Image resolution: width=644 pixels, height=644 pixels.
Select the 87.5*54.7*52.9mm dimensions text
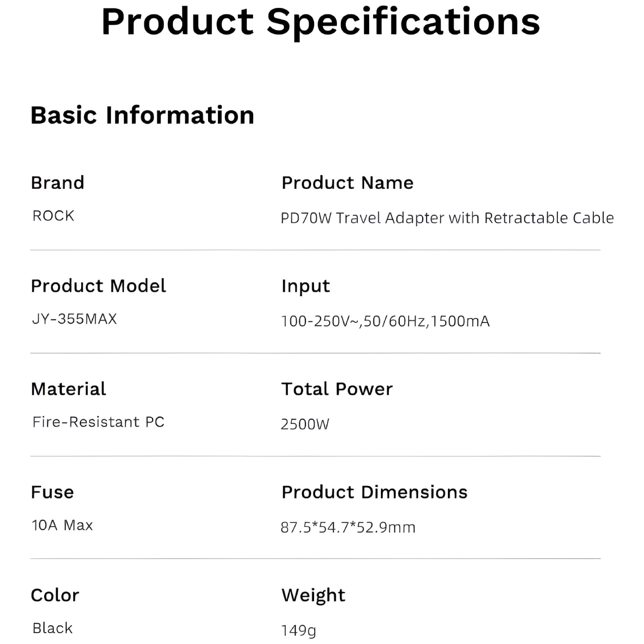348,527
